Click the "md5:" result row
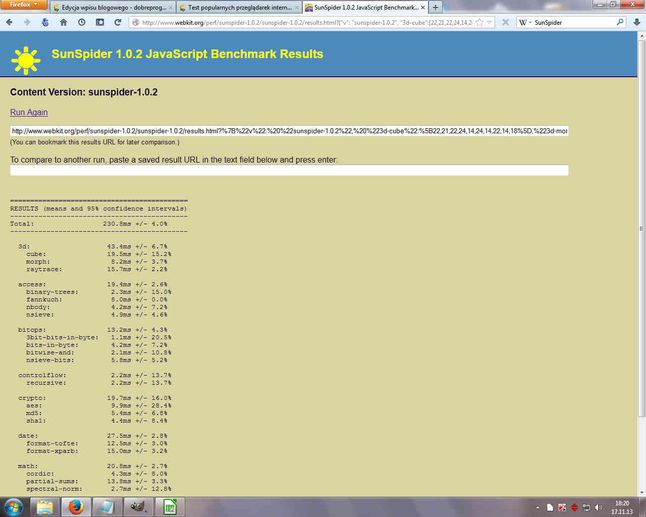 (96, 413)
